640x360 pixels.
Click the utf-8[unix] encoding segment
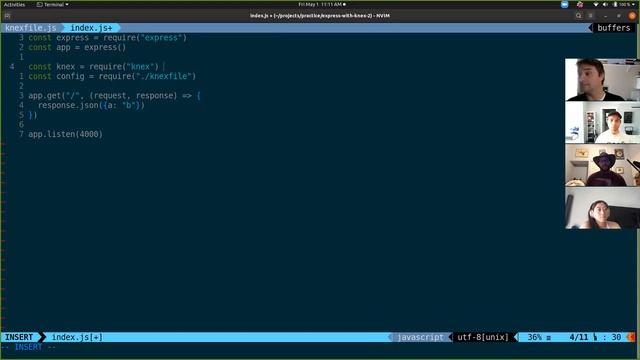(483, 337)
